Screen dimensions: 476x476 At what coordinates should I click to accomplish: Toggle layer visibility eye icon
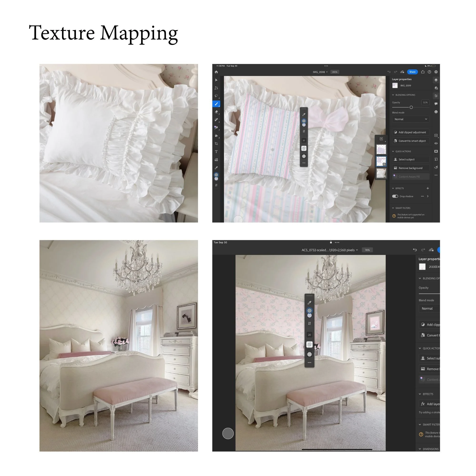coord(436,143)
